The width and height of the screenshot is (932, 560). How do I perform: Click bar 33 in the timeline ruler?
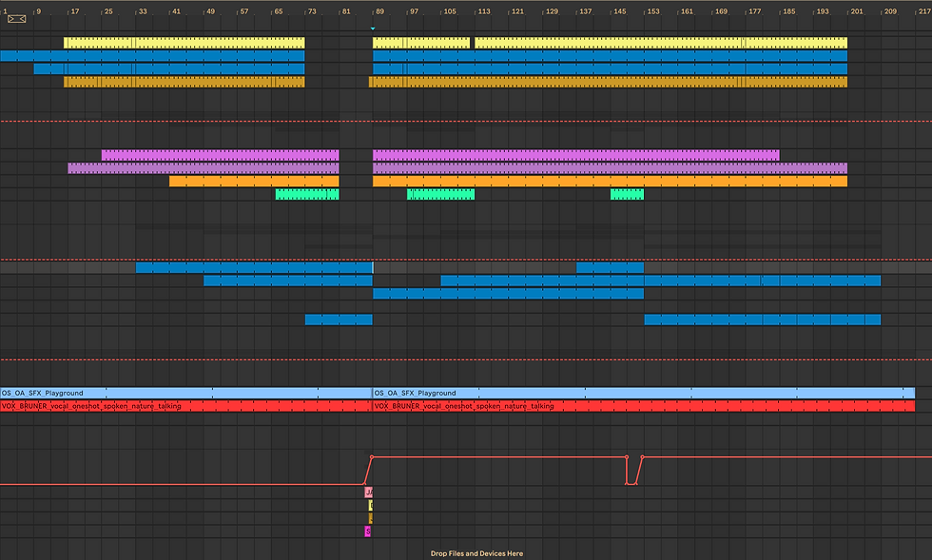(x=143, y=11)
